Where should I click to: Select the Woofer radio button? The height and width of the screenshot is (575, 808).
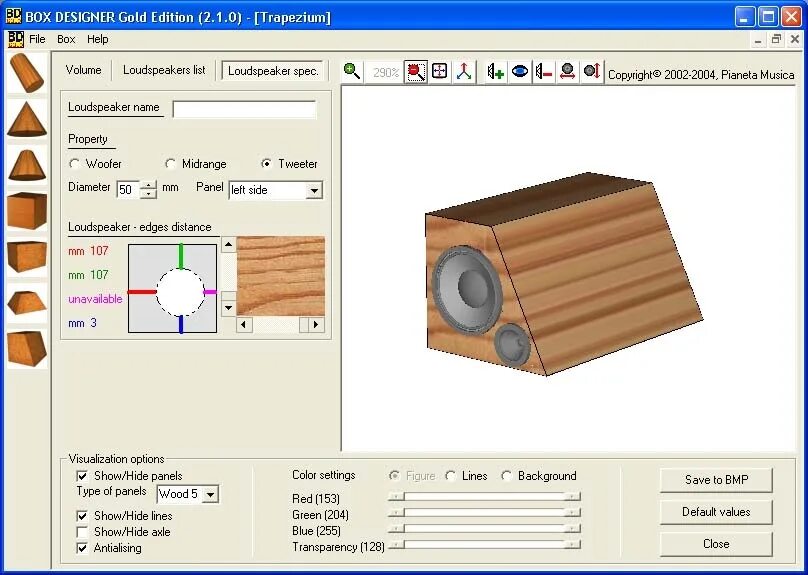[x=74, y=164]
